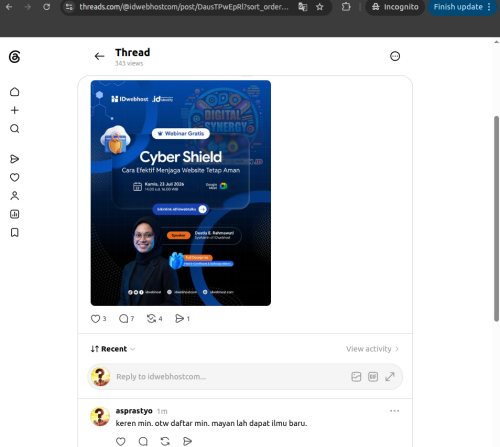Click asprastyo's avatar in the reply
Screen dimensions: 500x447
click(x=100, y=416)
